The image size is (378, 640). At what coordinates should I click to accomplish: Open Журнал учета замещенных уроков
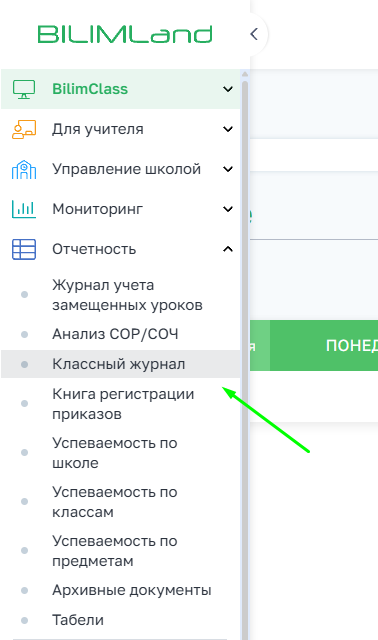(127, 295)
